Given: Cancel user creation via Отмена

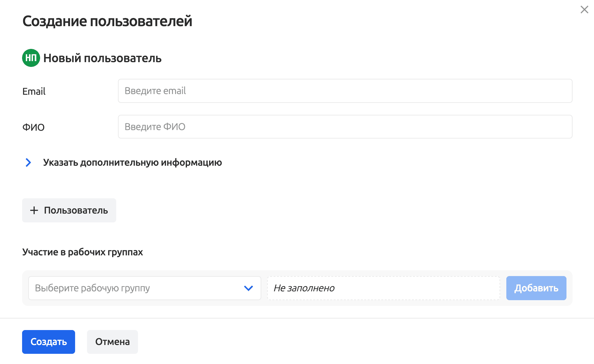Looking at the screenshot, I should click(112, 342).
